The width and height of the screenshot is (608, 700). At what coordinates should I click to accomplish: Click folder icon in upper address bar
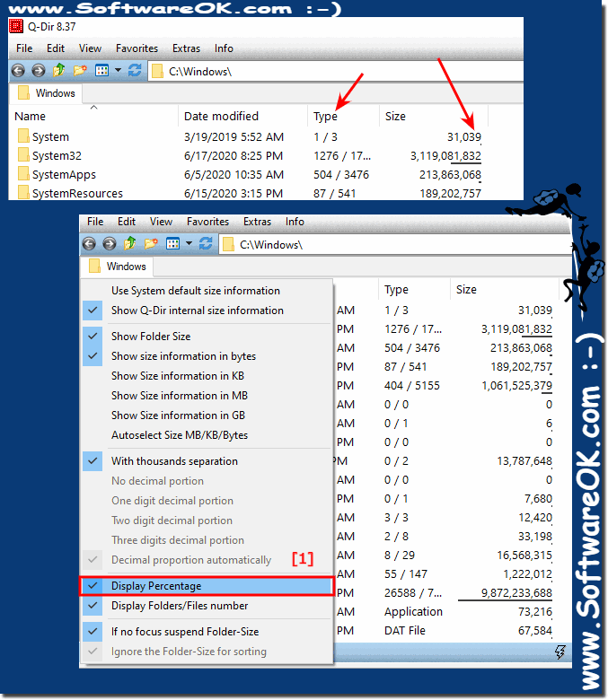157,72
